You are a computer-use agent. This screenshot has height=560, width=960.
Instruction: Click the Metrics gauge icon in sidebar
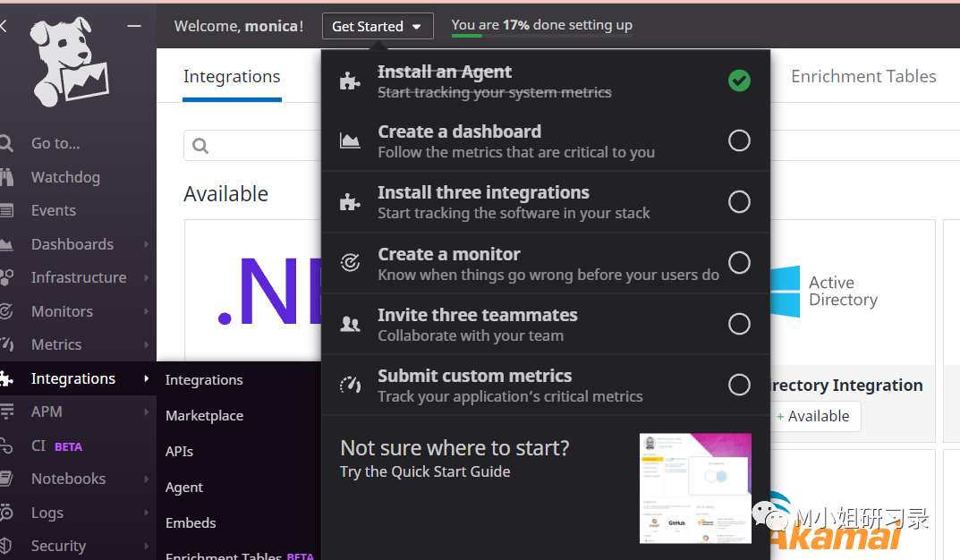point(6,344)
